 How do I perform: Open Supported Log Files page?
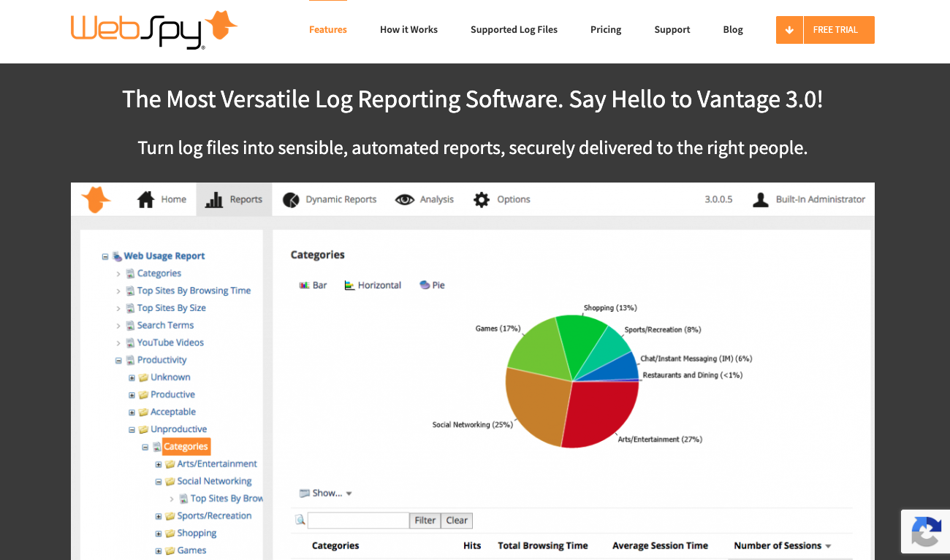[x=514, y=30]
